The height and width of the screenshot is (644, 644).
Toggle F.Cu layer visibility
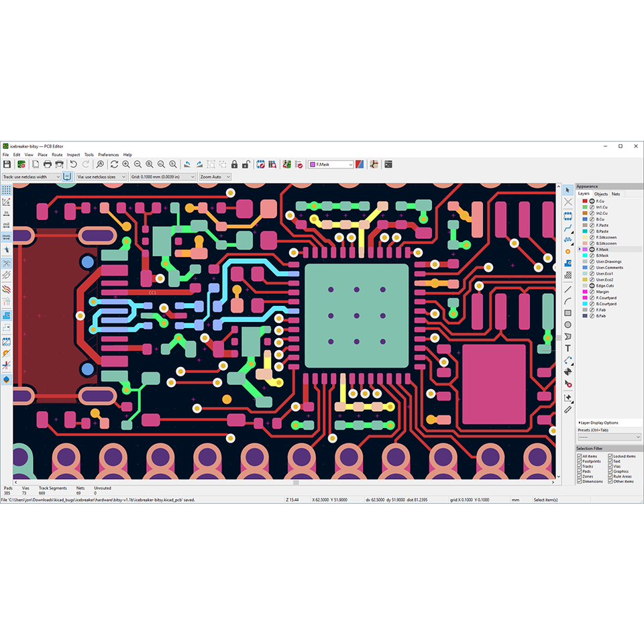[592, 201]
